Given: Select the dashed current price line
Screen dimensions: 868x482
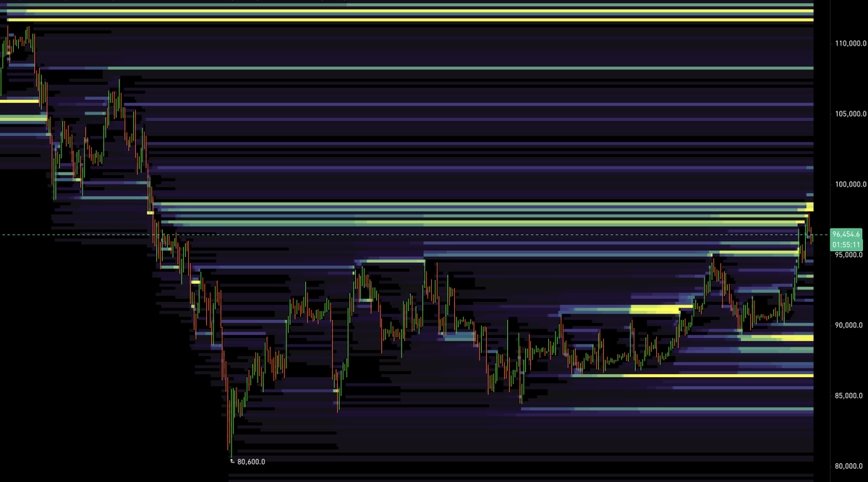Looking at the screenshot, I should (x=434, y=234).
